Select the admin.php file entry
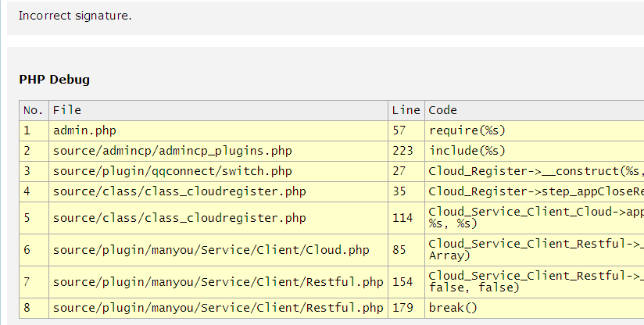The height and width of the screenshot is (325, 644). (x=84, y=130)
